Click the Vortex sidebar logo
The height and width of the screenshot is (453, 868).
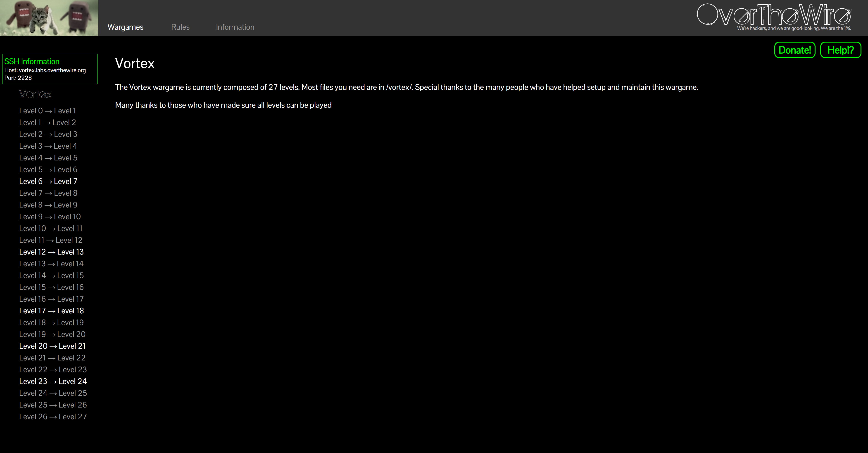tap(35, 94)
